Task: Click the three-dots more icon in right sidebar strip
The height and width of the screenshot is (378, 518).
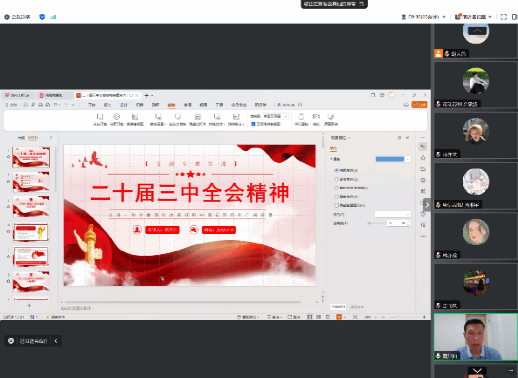Action: click(x=423, y=236)
